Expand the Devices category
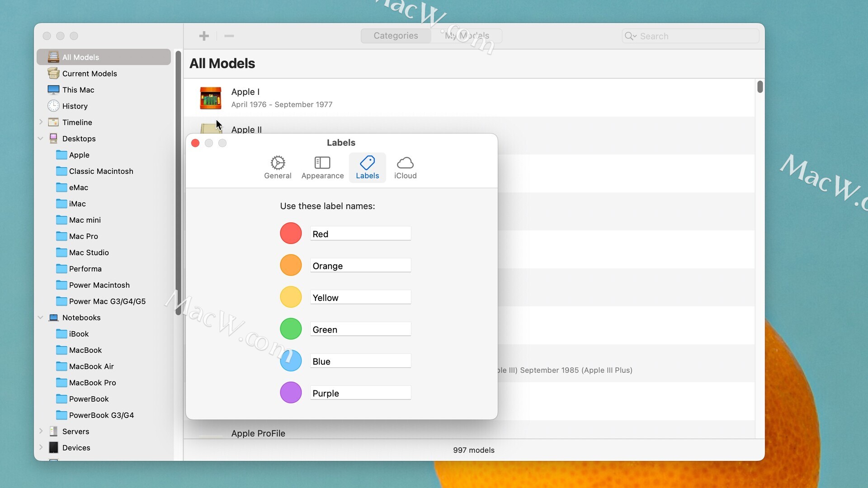 [41, 447]
